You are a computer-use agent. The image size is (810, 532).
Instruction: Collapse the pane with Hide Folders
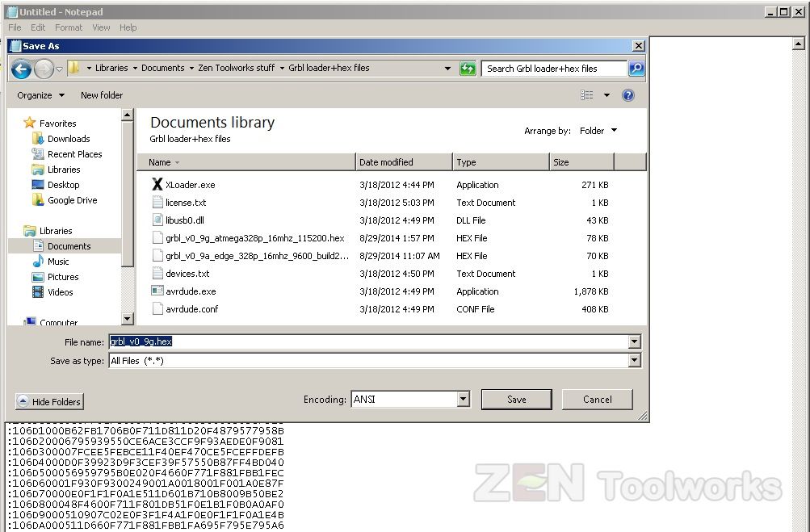pyautogui.click(x=49, y=401)
